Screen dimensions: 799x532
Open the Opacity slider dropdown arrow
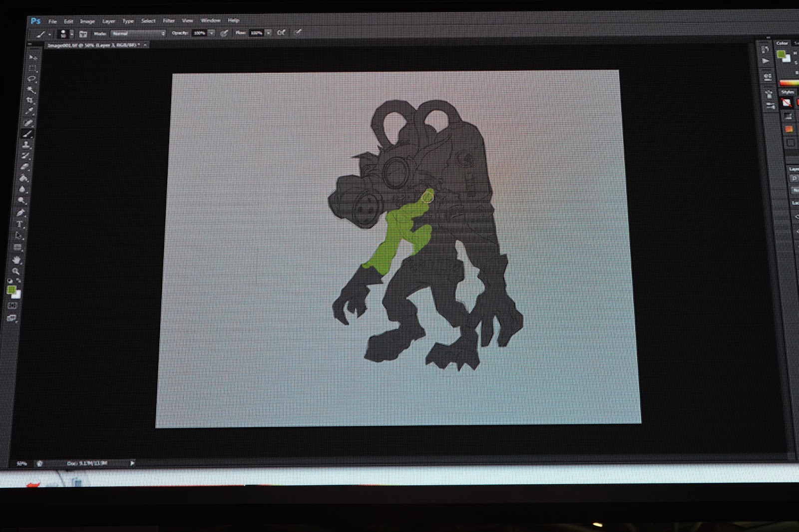[x=212, y=33]
